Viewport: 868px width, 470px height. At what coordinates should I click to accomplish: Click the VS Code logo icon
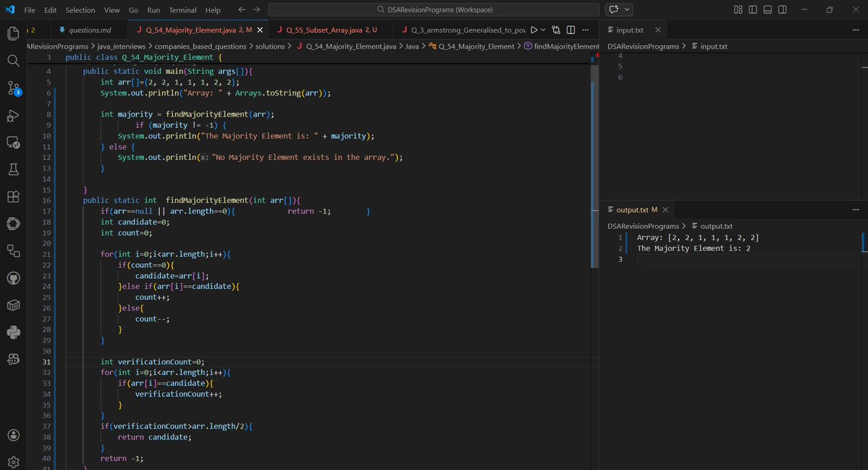10,9
